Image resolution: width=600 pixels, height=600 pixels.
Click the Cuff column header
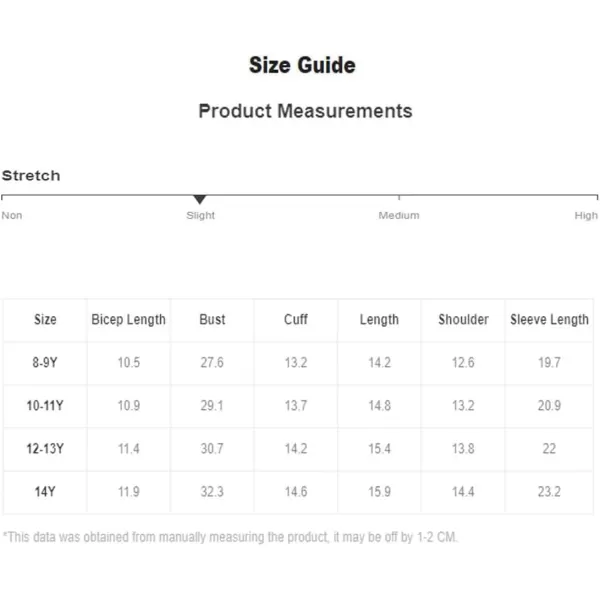pos(296,320)
